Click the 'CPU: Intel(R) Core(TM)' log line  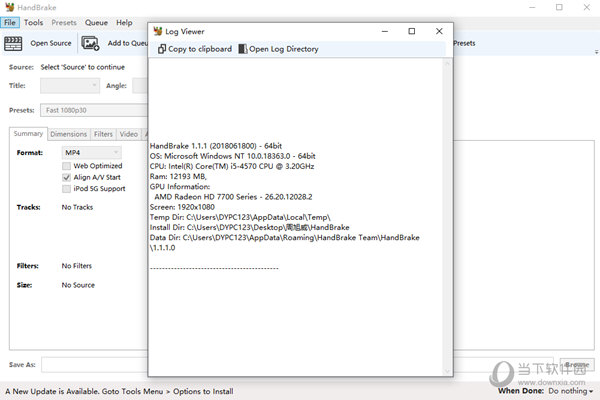[232, 166]
